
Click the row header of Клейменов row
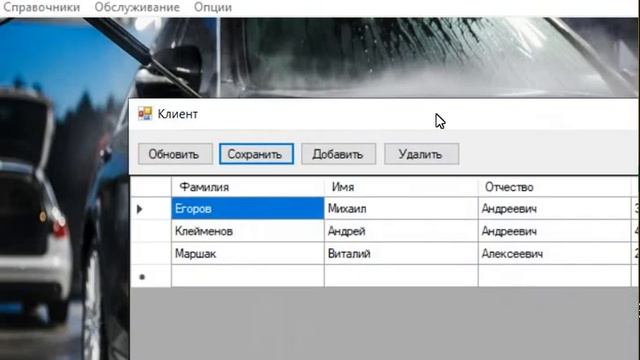pyautogui.click(x=151, y=231)
